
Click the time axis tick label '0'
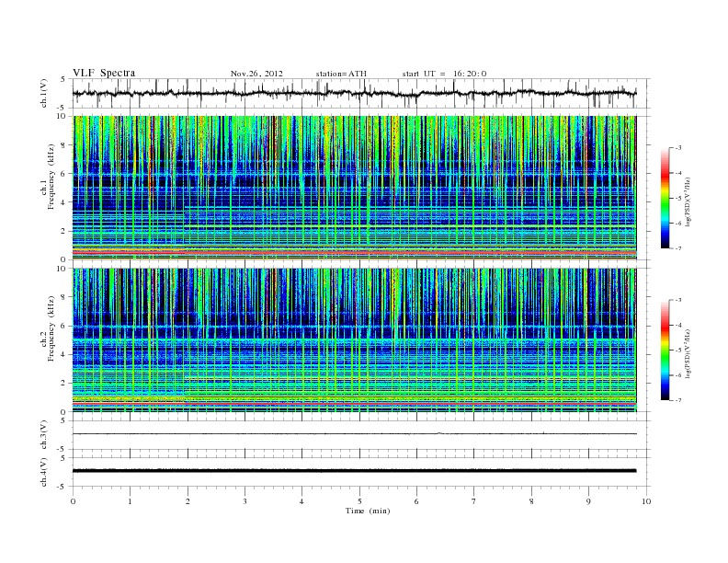click(73, 501)
